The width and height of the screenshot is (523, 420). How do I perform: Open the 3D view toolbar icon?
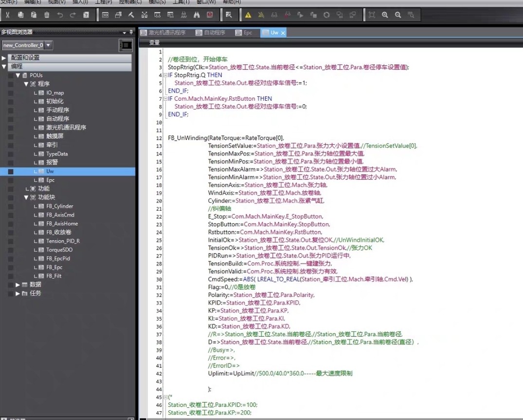[x=105, y=15]
